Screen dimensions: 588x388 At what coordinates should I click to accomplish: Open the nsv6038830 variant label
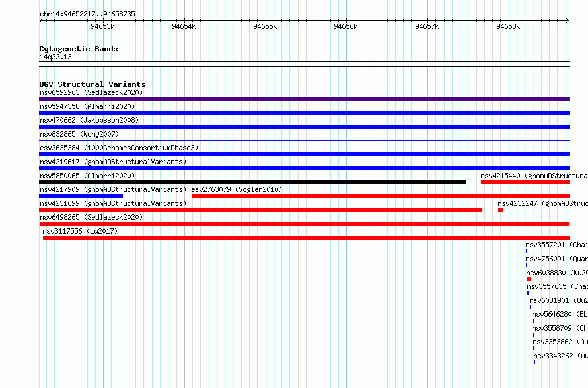pos(557,273)
